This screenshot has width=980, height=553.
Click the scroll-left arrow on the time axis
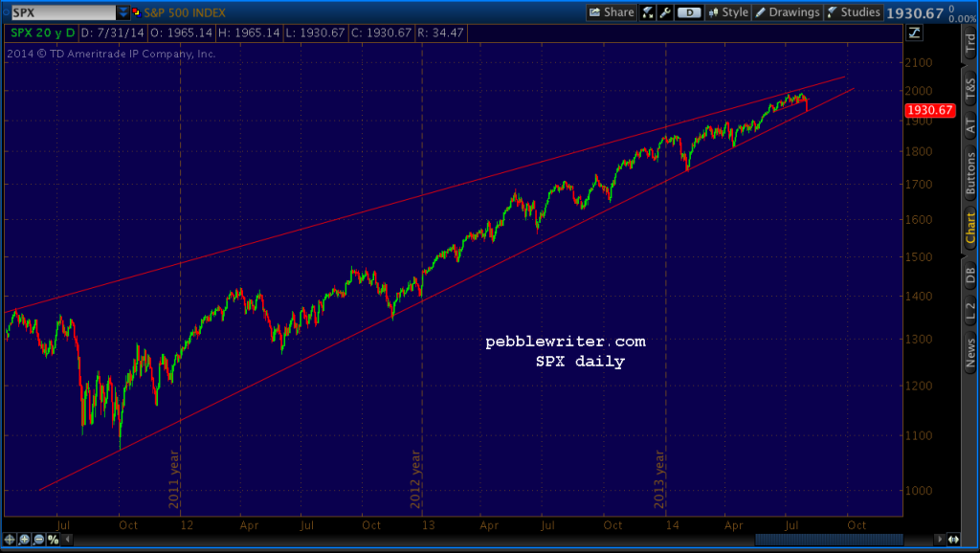(x=68, y=540)
